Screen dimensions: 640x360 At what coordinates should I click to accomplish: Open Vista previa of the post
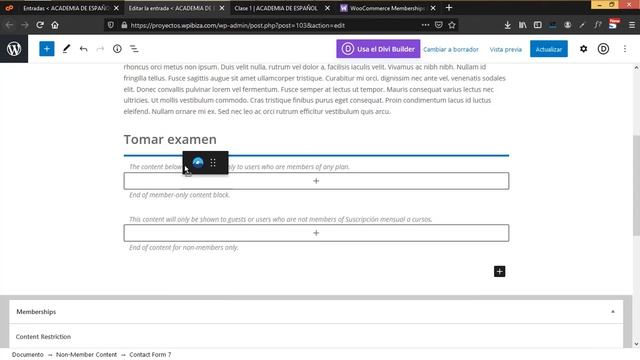pos(505,49)
